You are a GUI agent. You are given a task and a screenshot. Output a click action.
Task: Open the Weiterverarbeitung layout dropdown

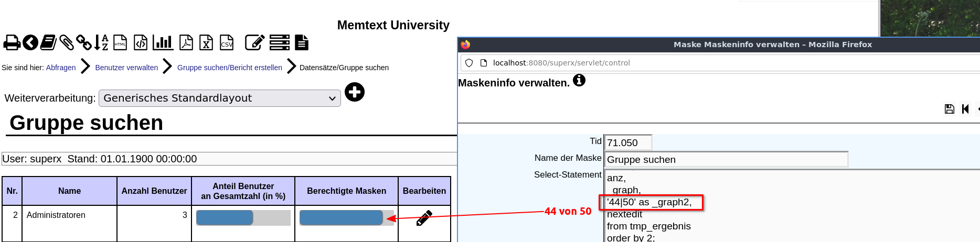[x=220, y=98]
